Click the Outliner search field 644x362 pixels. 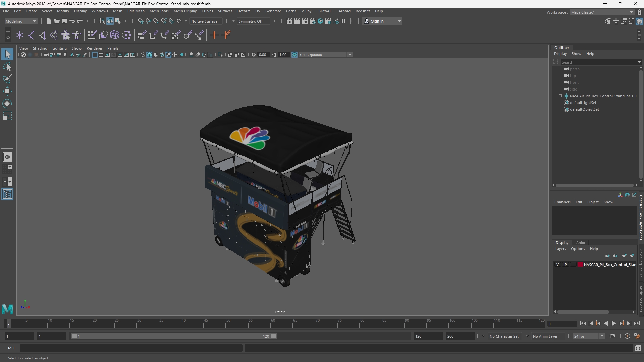point(599,62)
